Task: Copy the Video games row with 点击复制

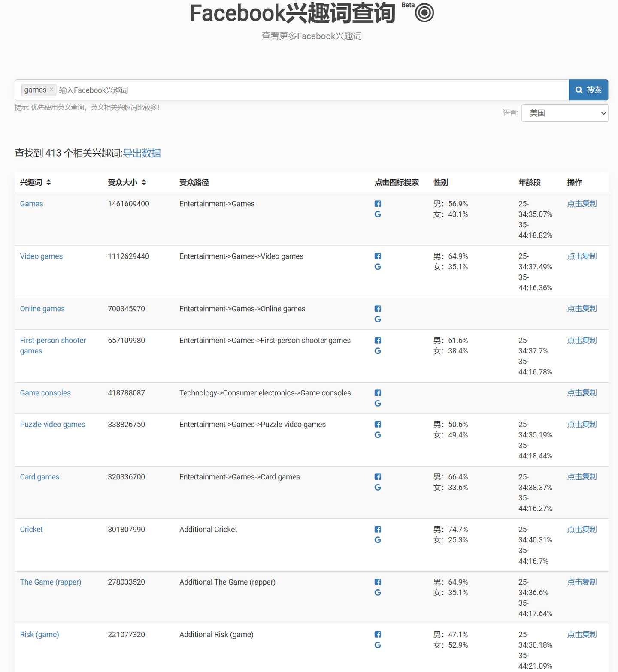Action: click(x=582, y=256)
